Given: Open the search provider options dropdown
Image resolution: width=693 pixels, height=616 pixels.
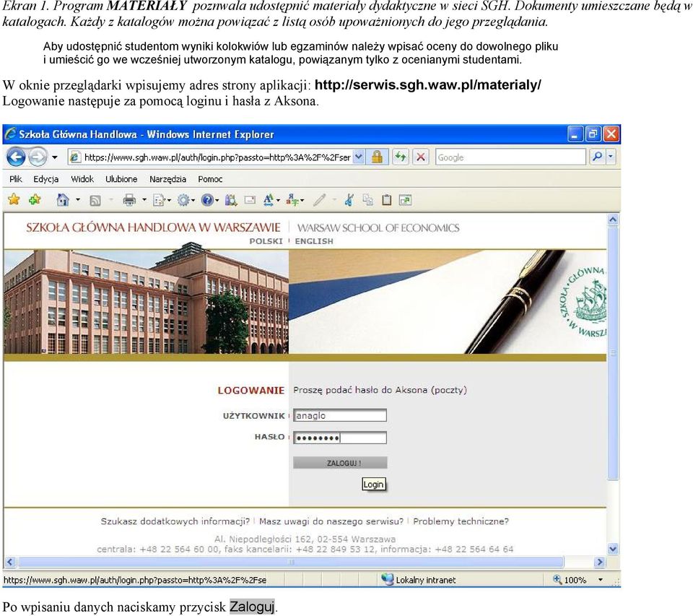Looking at the screenshot, I should pyautogui.click(x=611, y=157).
